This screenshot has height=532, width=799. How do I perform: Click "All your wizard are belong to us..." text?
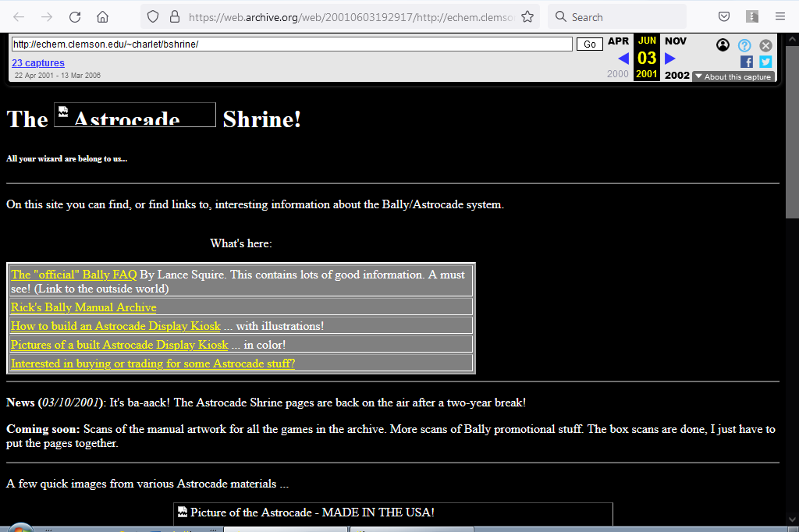pos(67,159)
